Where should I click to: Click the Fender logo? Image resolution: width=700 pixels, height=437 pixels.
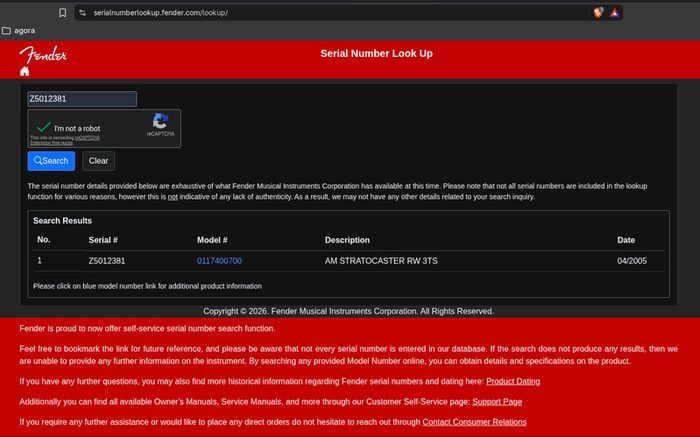(43, 54)
